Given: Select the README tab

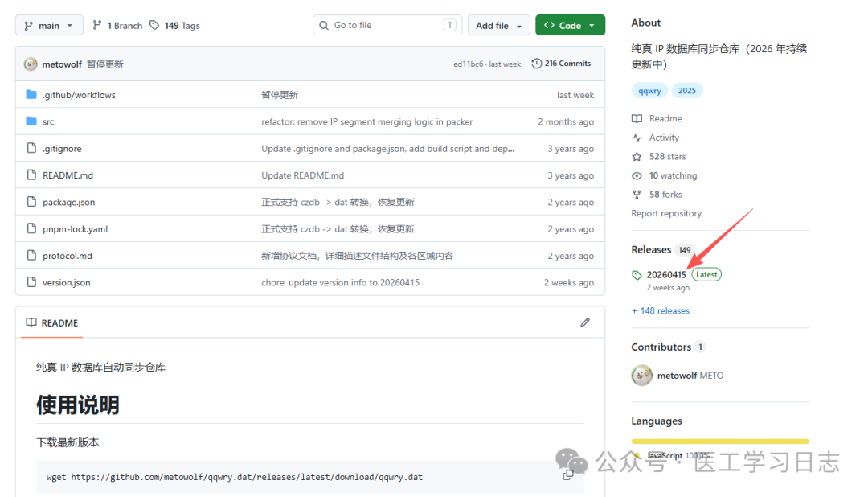Looking at the screenshot, I should pyautogui.click(x=52, y=323).
